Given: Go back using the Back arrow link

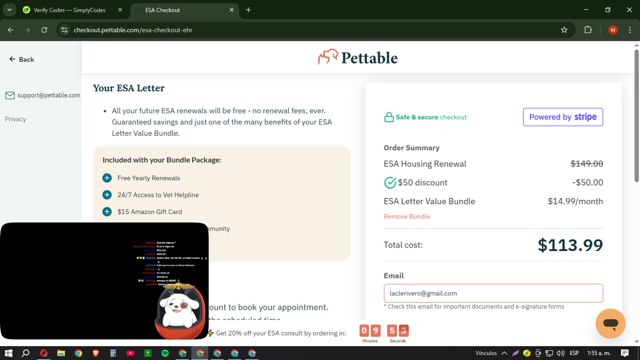Looking at the screenshot, I should pyautogui.click(x=22, y=59).
